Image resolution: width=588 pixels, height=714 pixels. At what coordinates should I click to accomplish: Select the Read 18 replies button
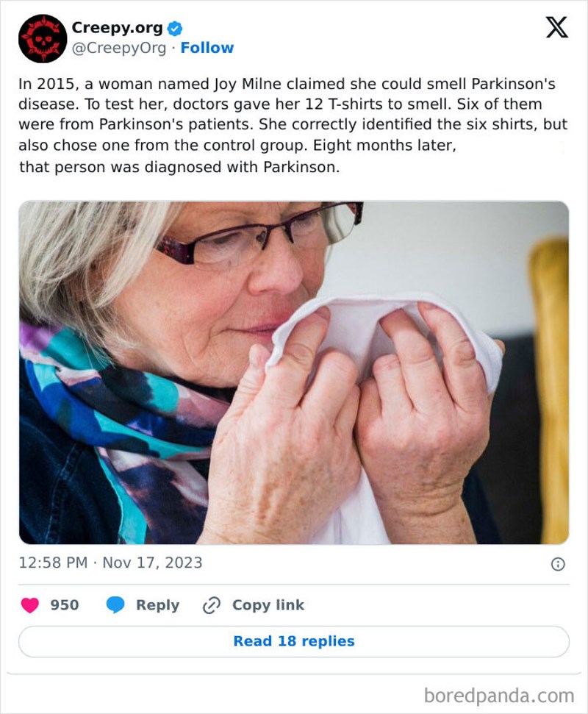point(294,640)
